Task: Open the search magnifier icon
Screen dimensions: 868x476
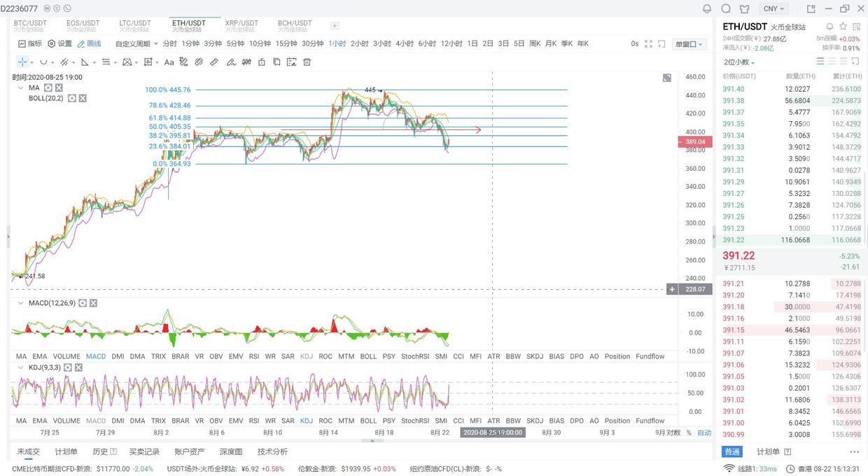Action: (x=726, y=8)
